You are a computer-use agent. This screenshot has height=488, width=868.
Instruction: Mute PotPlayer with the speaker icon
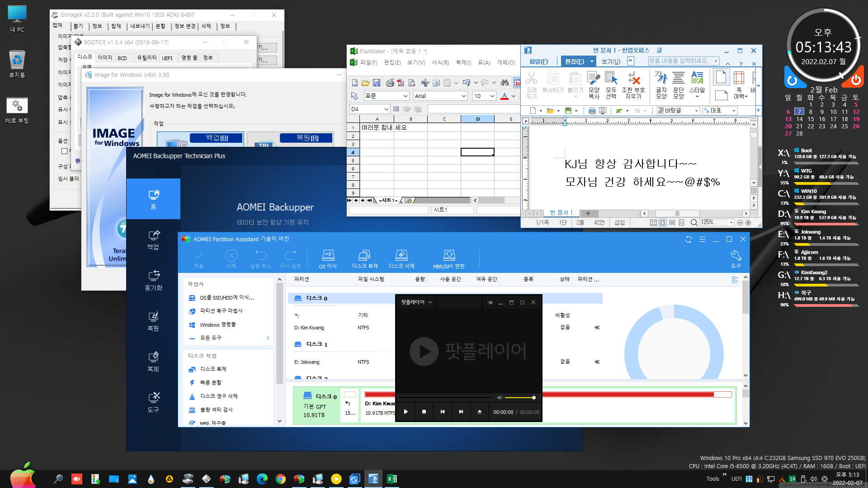click(x=500, y=398)
